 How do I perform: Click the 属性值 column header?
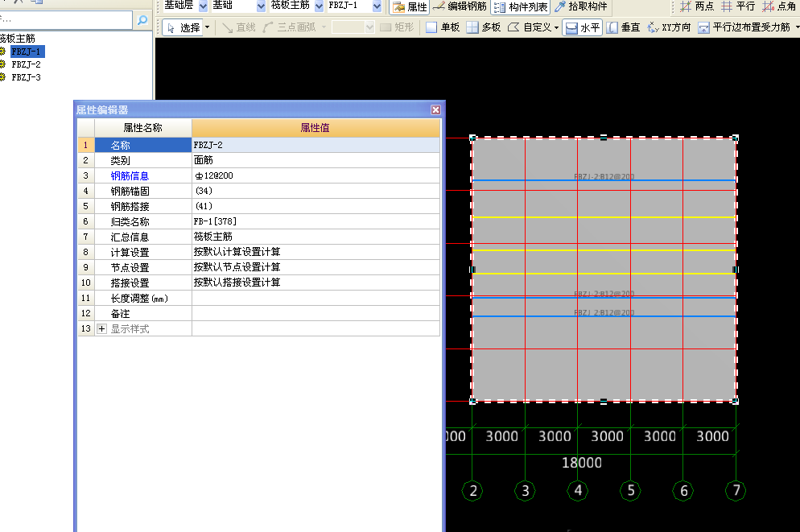point(315,128)
